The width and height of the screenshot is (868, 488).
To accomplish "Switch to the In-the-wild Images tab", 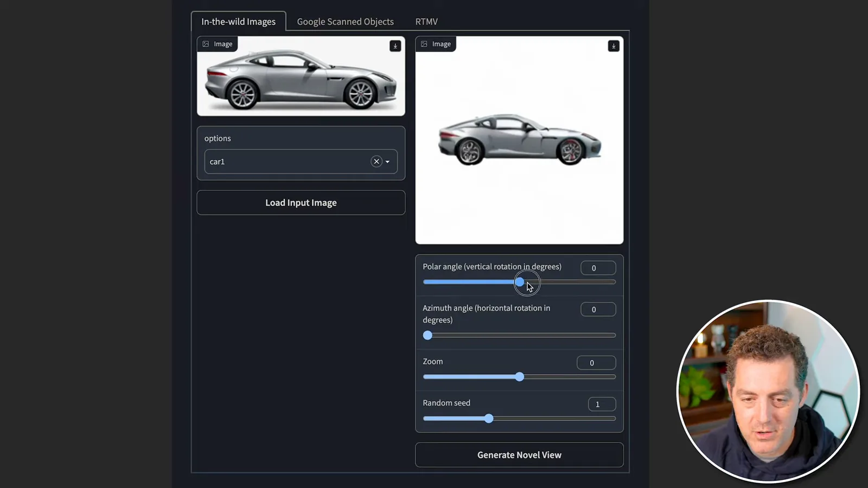I will click(x=238, y=22).
